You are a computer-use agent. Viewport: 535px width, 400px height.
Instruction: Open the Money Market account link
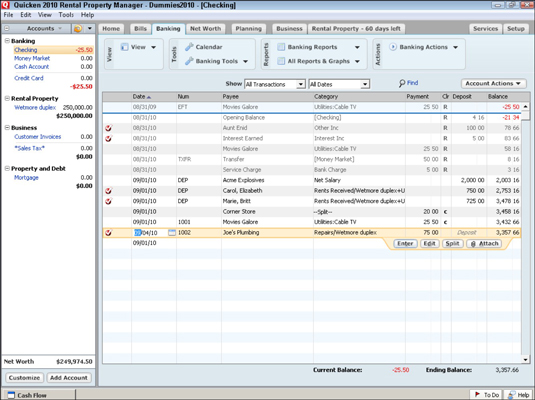(32, 58)
